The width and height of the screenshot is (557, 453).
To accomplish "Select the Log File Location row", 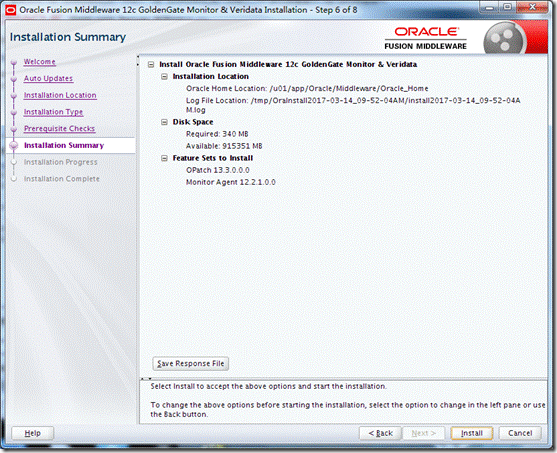I will 353,105.
